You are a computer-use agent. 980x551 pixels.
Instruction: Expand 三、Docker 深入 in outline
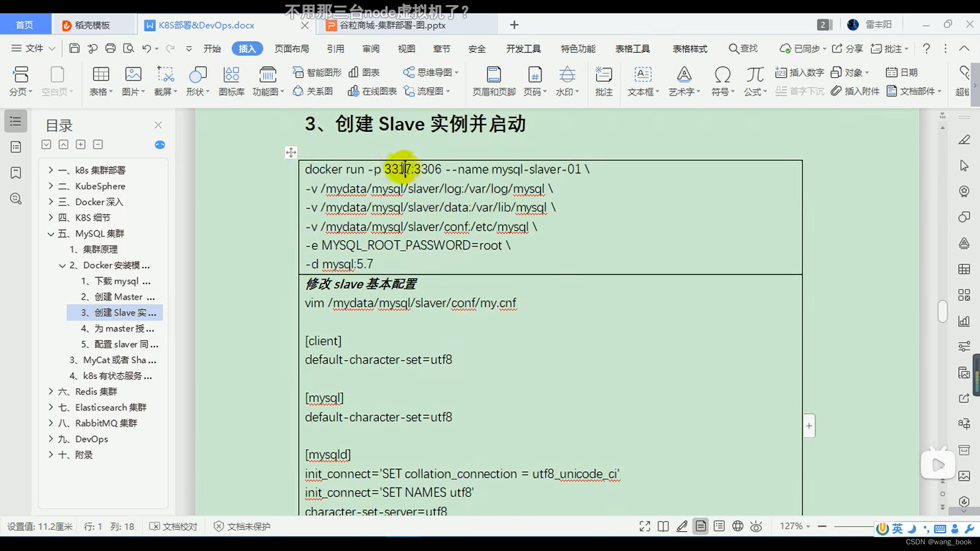point(51,202)
